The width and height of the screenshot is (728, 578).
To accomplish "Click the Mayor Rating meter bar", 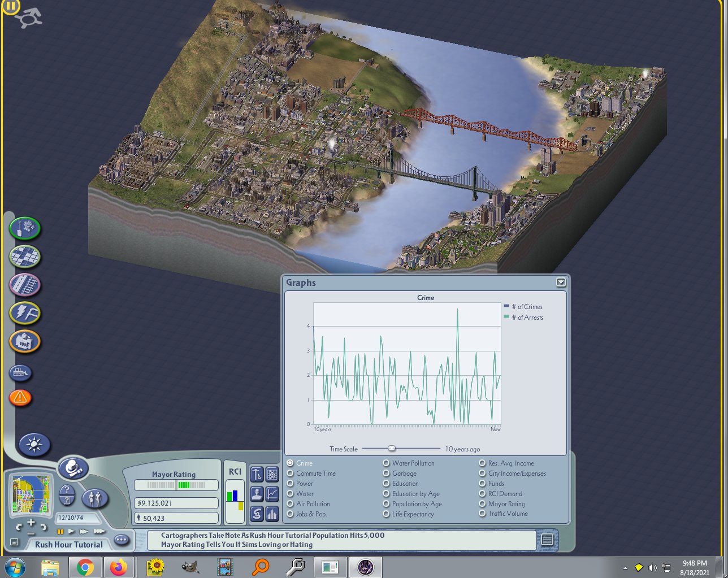I will click(x=176, y=485).
